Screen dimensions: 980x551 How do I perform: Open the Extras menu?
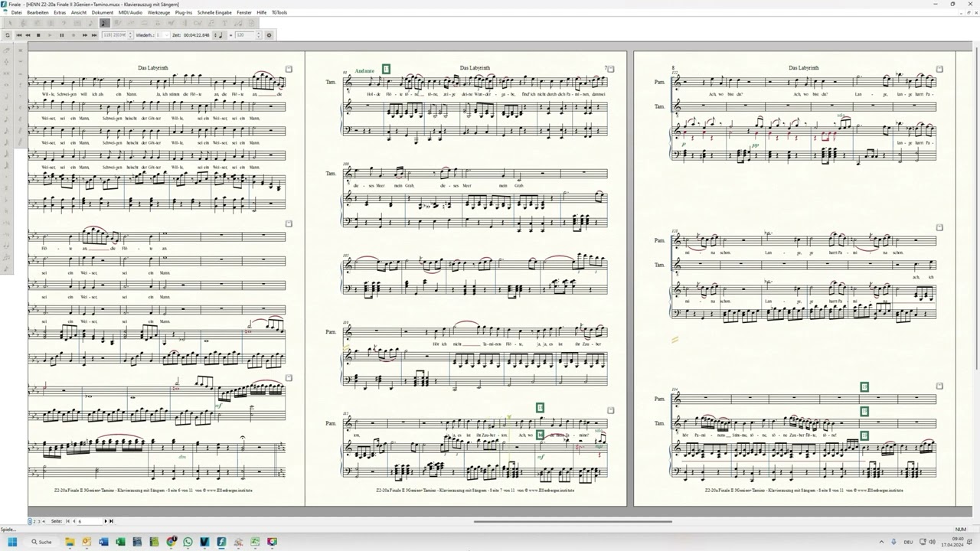click(x=60, y=13)
